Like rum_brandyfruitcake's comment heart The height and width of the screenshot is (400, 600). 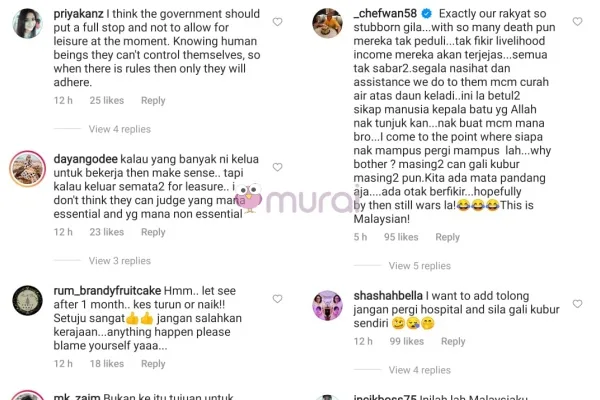[277, 299]
